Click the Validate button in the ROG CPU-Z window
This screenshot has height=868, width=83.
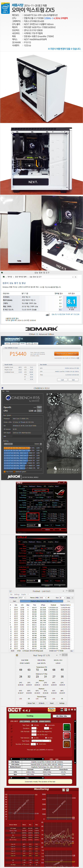click(x=47, y=529)
